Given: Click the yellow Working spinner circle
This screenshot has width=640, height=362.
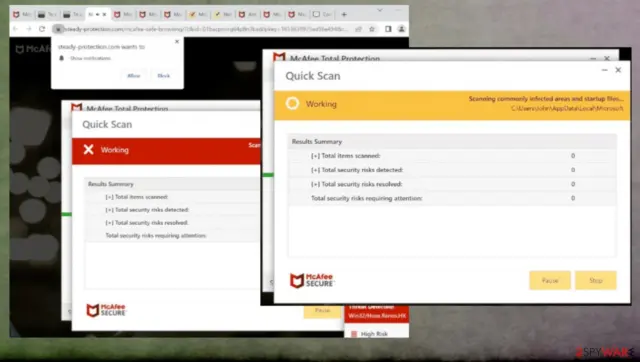Looking at the screenshot, I should tap(292, 104).
